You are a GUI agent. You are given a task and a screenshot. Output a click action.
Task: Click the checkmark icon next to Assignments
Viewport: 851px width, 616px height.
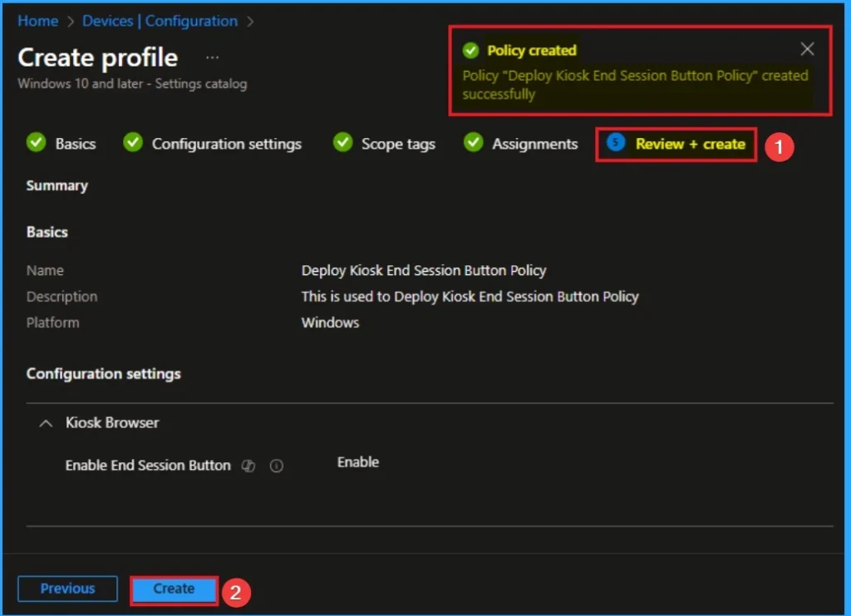[473, 143]
